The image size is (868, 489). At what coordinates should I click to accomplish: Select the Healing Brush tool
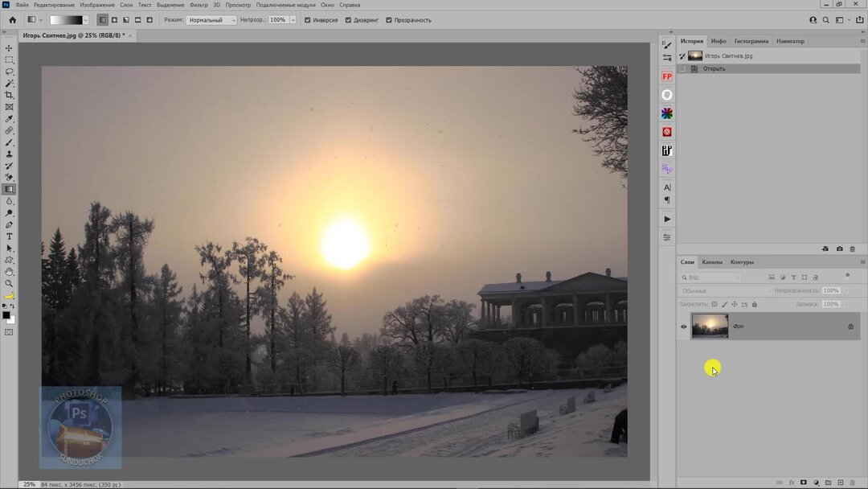point(9,131)
